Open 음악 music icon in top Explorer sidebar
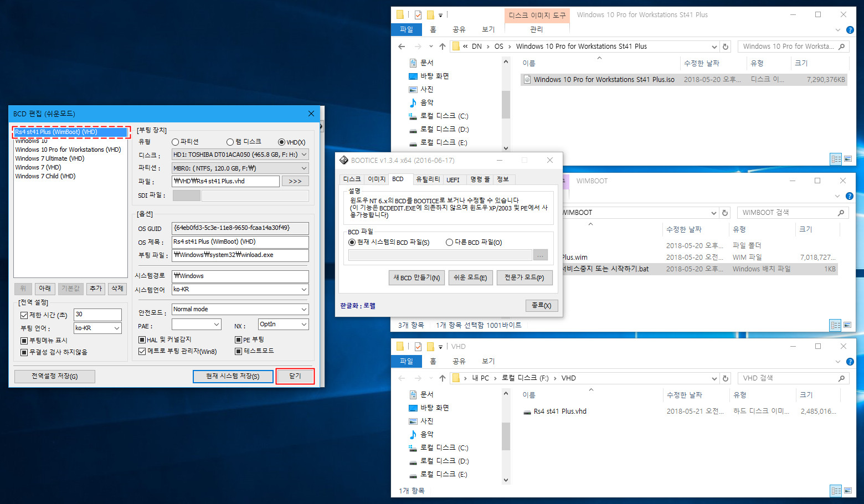This screenshot has height=504, width=864. click(413, 102)
